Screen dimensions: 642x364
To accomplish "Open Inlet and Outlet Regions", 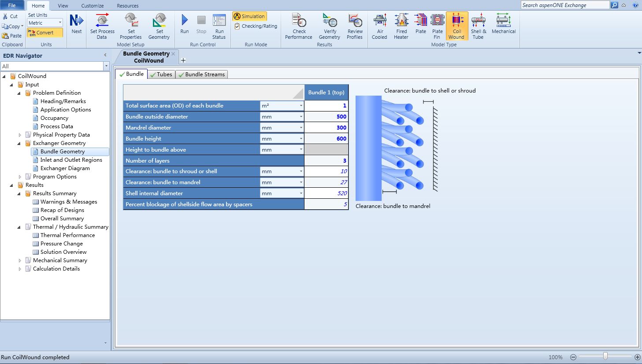I will [x=71, y=160].
